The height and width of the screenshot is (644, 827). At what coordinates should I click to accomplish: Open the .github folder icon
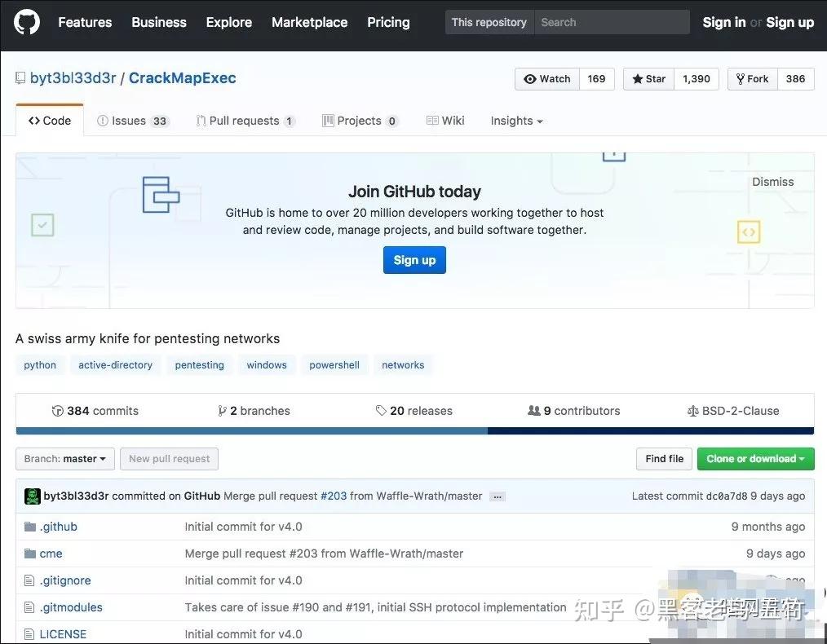click(30, 527)
